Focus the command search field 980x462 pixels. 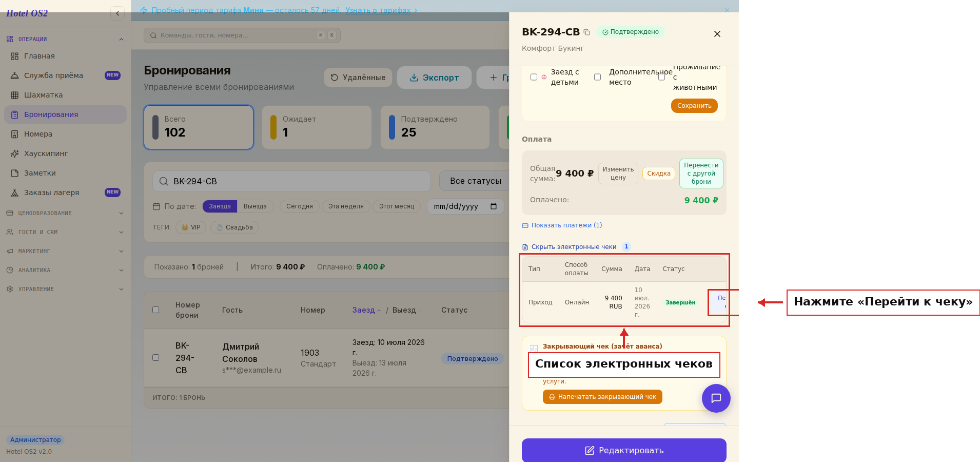click(x=242, y=35)
